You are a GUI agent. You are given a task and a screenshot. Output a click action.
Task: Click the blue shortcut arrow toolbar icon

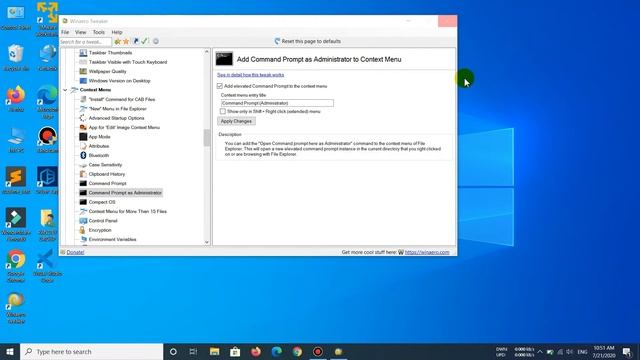pyautogui.click(x=136, y=41)
